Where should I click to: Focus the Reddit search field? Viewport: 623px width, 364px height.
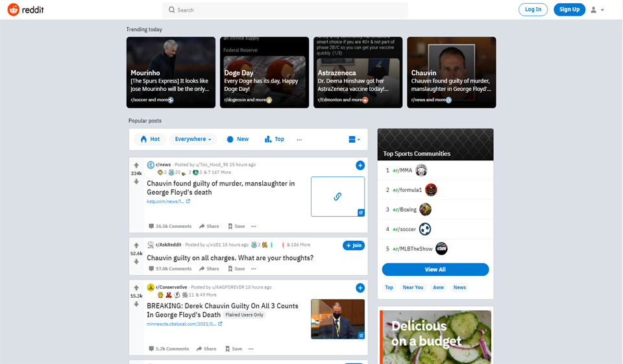[285, 10]
